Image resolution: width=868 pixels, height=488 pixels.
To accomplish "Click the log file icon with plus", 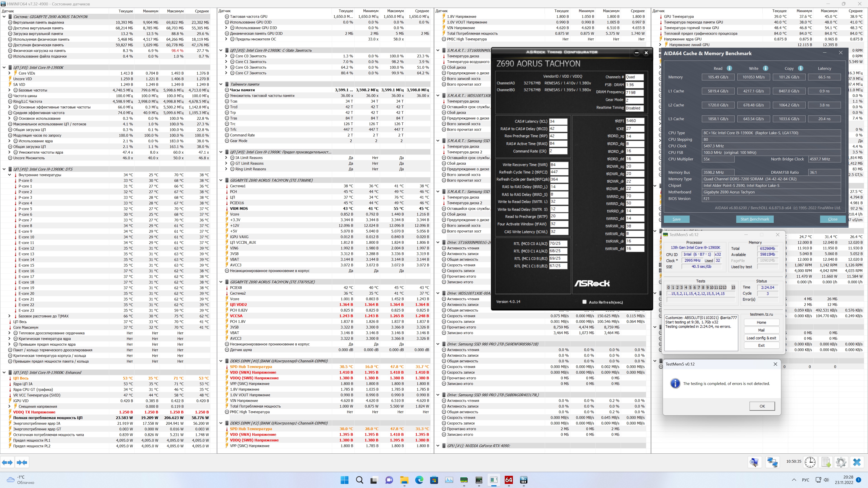I will [x=826, y=462].
